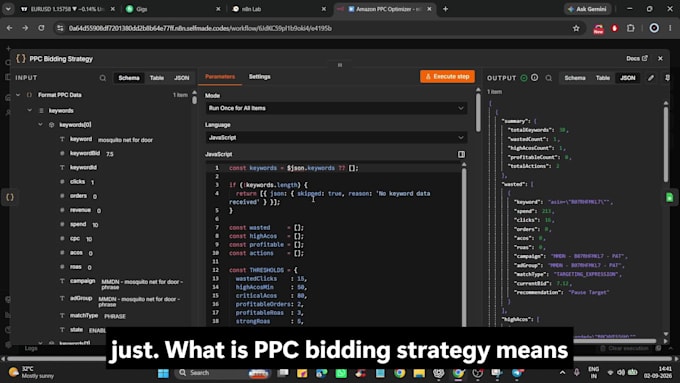Switch output view to Schema

[575, 78]
